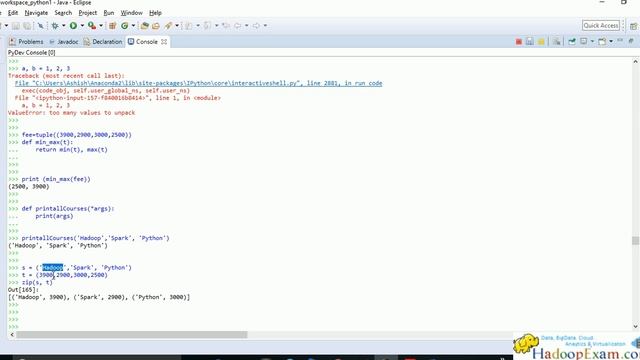Viewport: 640px width, 360px height.
Task: Open the interactiveshell.py traceback file link
Action: tap(199, 83)
